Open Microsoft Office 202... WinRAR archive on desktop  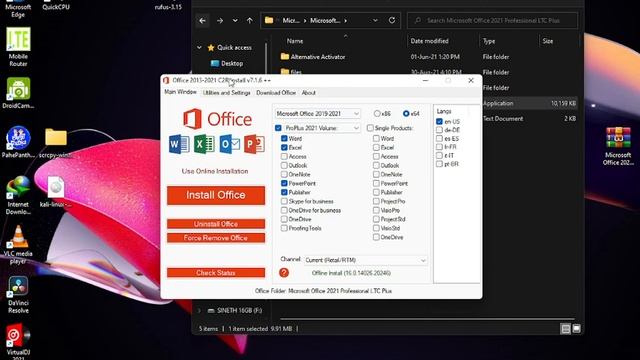tap(618, 146)
